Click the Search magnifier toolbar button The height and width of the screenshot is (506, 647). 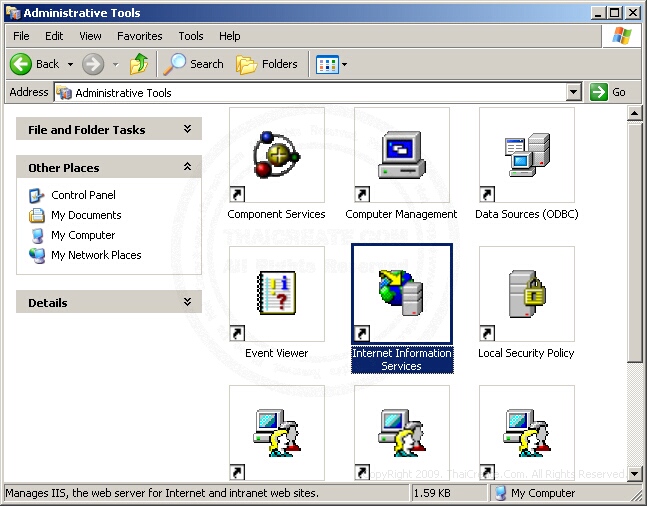[x=194, y=64]
